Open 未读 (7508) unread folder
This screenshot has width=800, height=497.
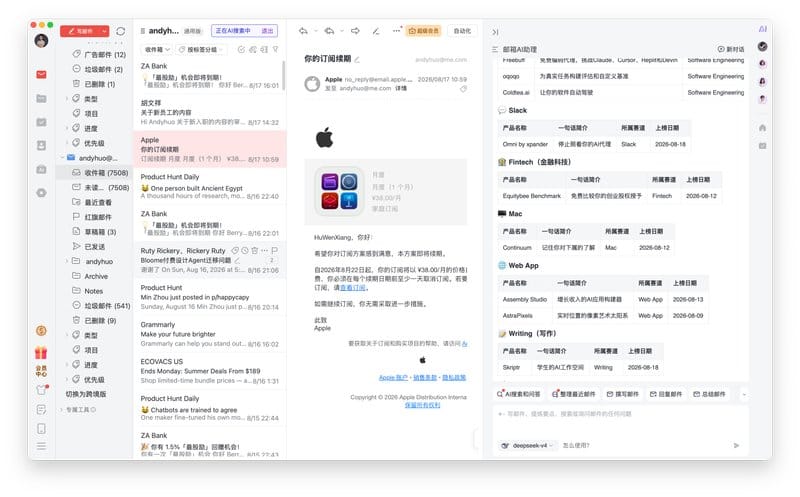(x=100, y=187)
